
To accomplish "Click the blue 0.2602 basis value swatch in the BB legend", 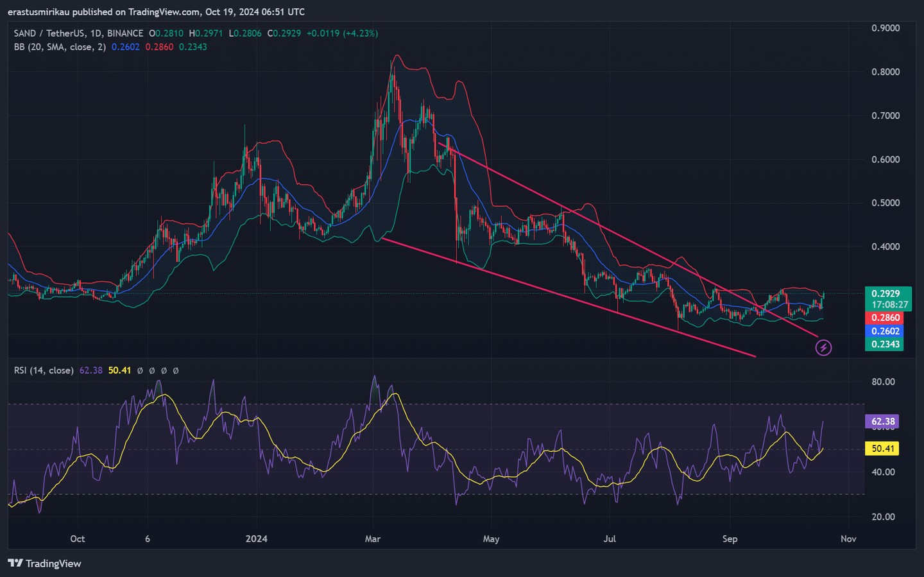I will click(x=125, y=47).
